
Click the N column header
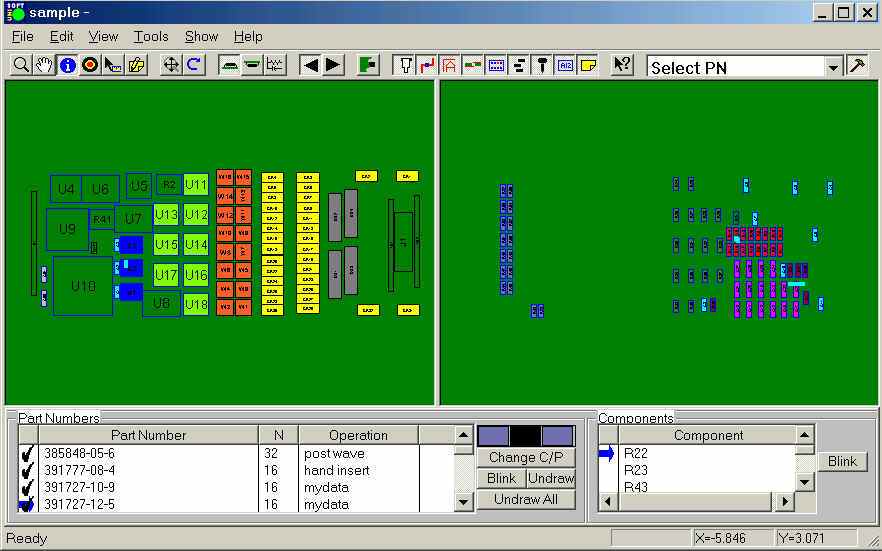coord(278,435)
